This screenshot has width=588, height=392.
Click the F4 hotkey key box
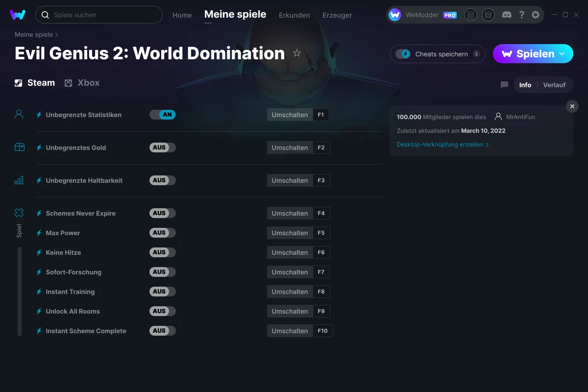[321, 213]
